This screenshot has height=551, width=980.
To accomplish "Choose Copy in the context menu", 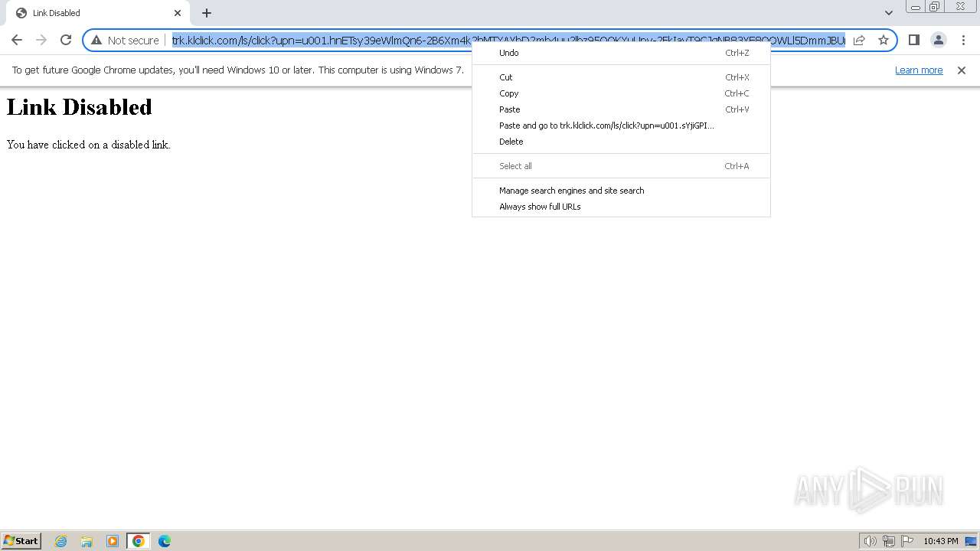I will coord(621,93).
